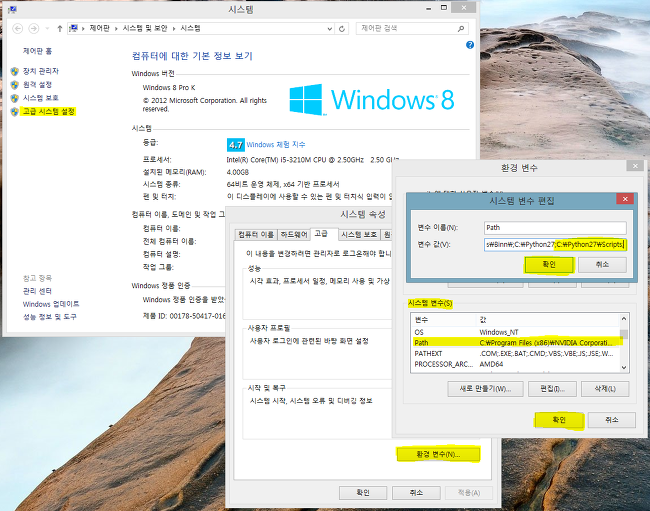Viewport: 650px width, 511px height.
Task: Click in the 변수 이름 Path field
Action: [555, 228]
